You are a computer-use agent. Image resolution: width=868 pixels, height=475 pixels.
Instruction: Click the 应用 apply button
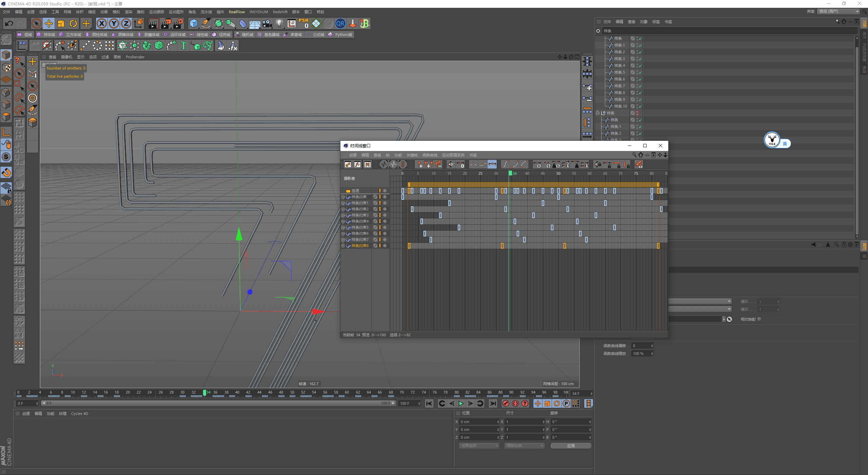(571, 446)
